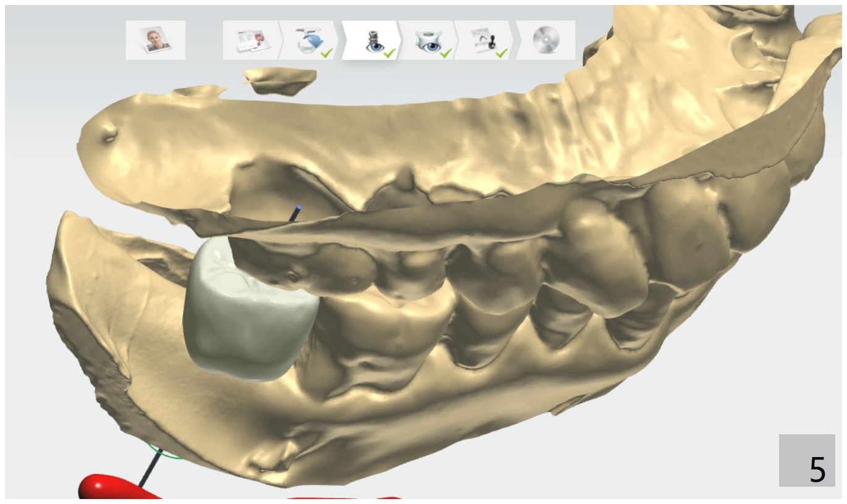Switch to the surgical guide view step

(x=428, y=41)
